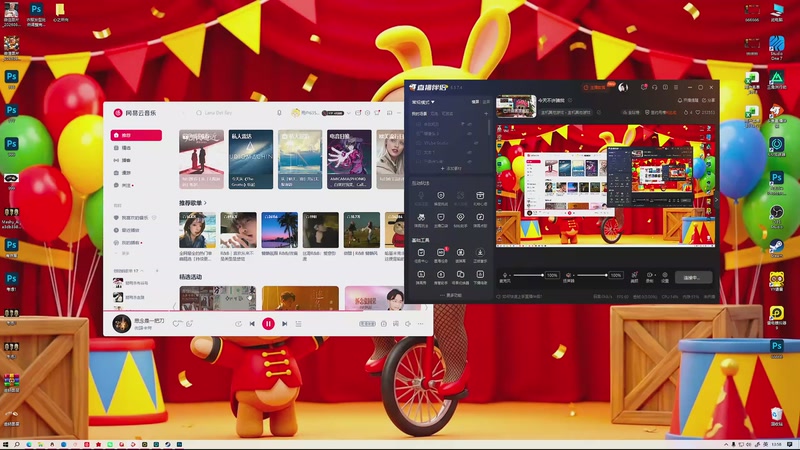Open the account dropdown arrow in NetEase header
Viewport: 800px width, 450px height.
(x=348, y=113)
